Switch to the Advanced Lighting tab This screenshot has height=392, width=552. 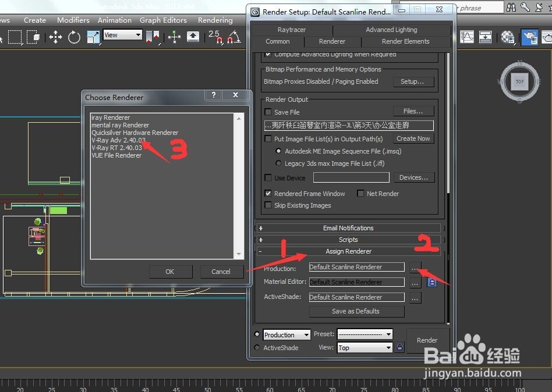(391, 30)
